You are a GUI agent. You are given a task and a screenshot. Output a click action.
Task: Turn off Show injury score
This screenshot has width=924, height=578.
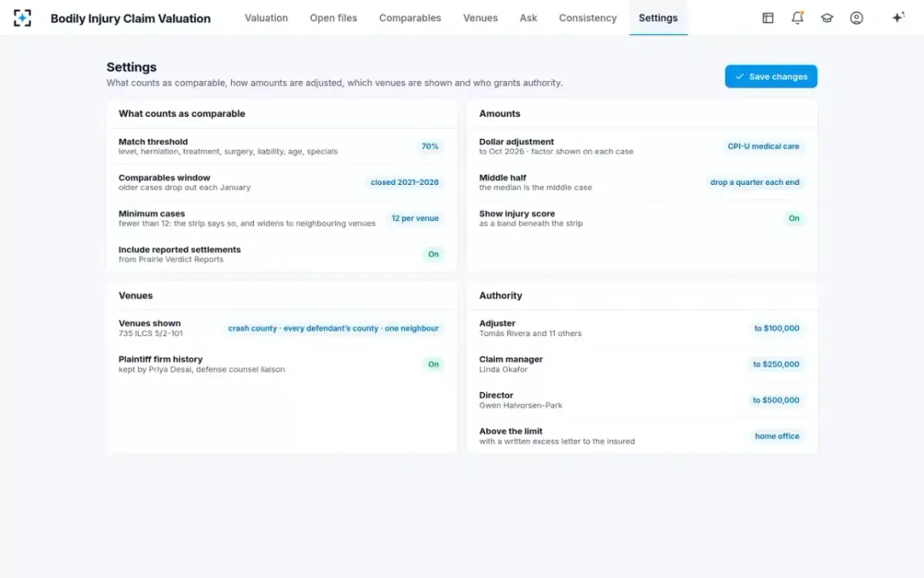[x=794, y=218]
